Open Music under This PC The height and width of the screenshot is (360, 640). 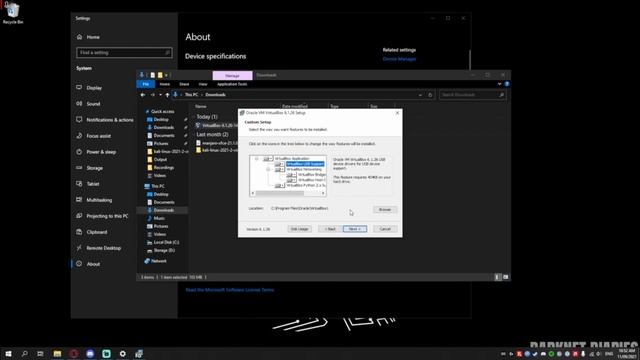click(x=159, y=218)
